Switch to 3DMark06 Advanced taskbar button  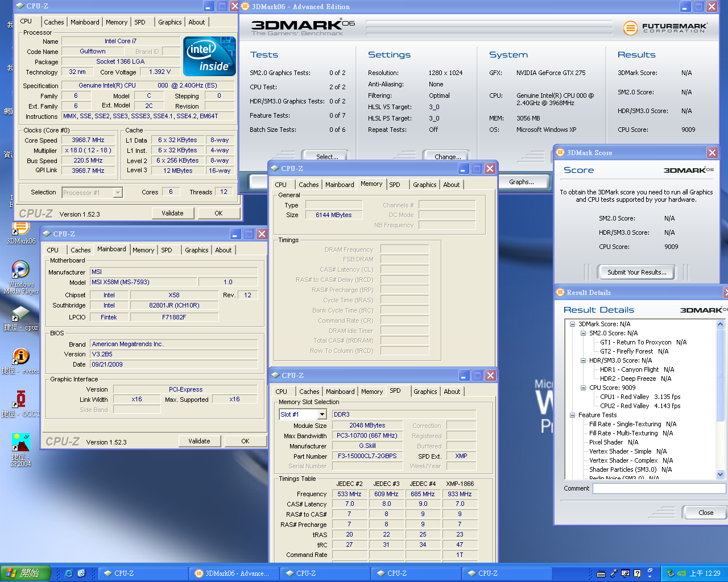(233, 573)
